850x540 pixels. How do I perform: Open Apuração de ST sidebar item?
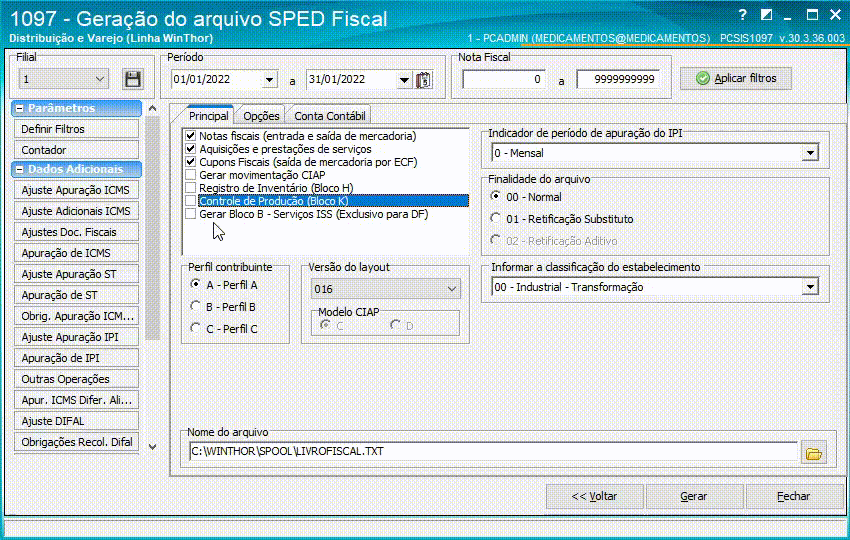pyautogui.click(x=76, y=295)
